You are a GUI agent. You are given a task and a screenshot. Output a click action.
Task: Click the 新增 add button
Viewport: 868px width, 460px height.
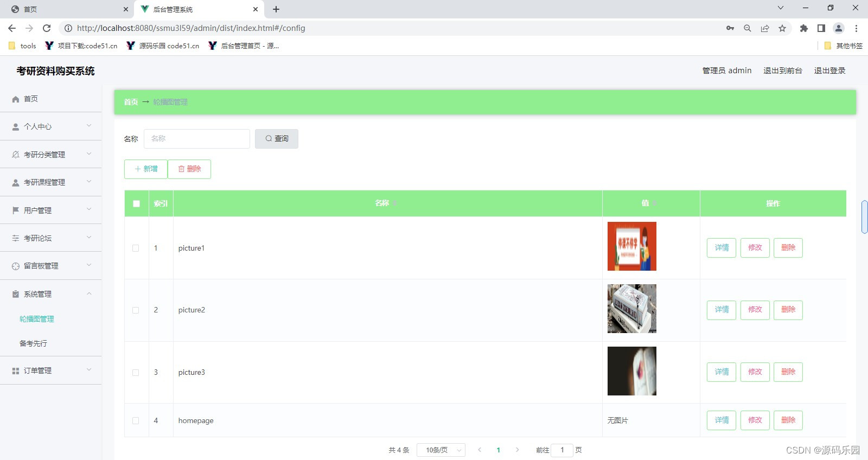[146, 169]
